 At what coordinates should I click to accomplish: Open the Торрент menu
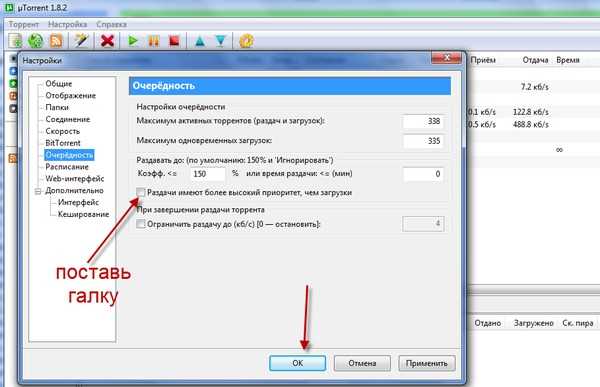[x=24, y=24]
